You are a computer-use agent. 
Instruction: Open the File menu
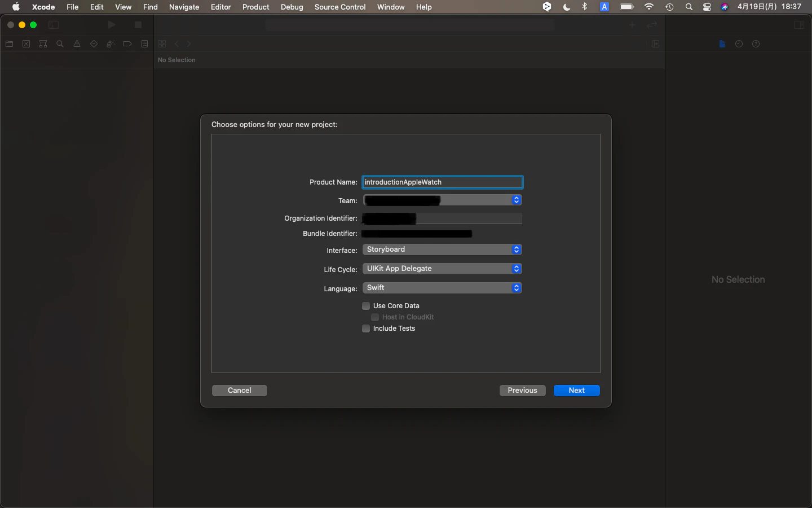click(x=73, y=7)
